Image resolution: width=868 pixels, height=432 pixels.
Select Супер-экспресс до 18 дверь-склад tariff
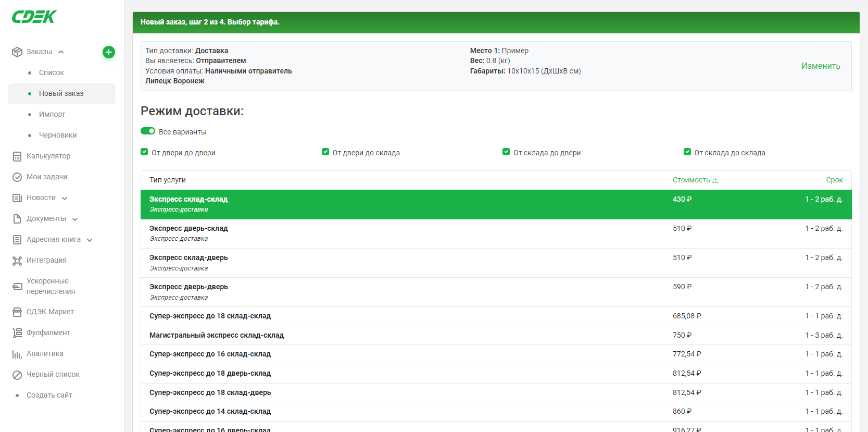(496, 374)
